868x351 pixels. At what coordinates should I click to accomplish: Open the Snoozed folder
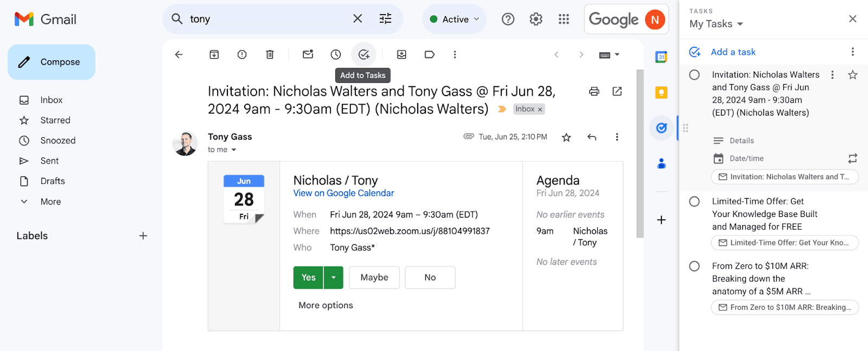pyautogui.click(x=58, y=141)
